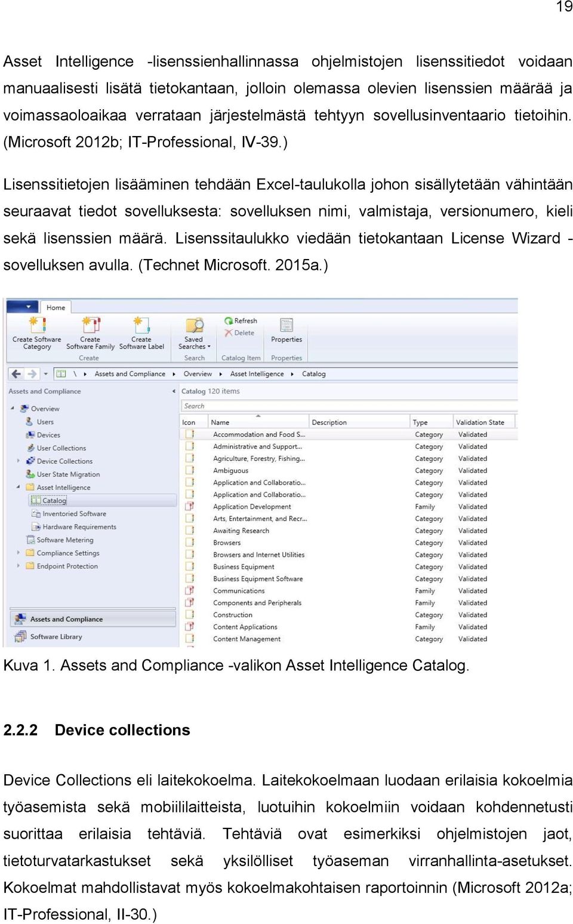Select Agriculture, Forestry, Fishing... row

[x=349, y=458]
